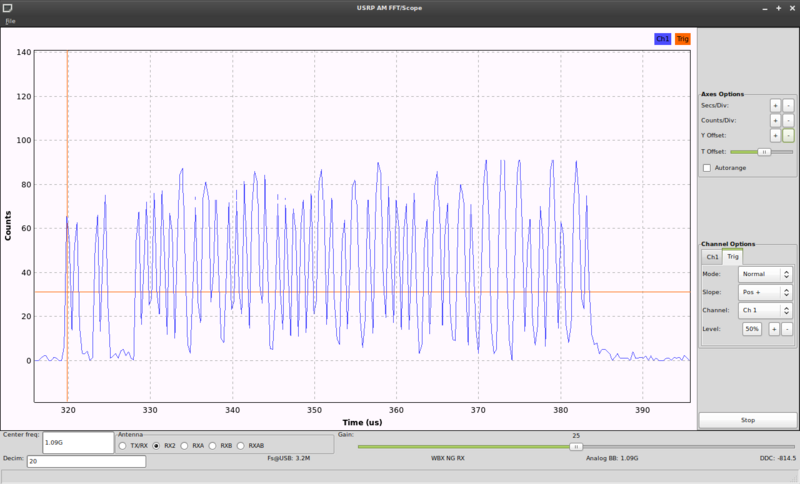Click the Gain slider handle
This screenshot has width=800, height=484.
576,447
